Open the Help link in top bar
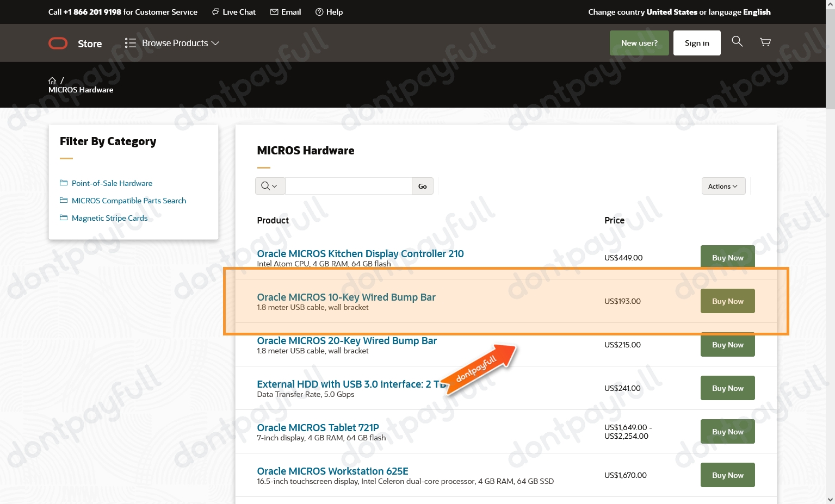The width and height of the screenshot is (835, 504). coord(329,12)
